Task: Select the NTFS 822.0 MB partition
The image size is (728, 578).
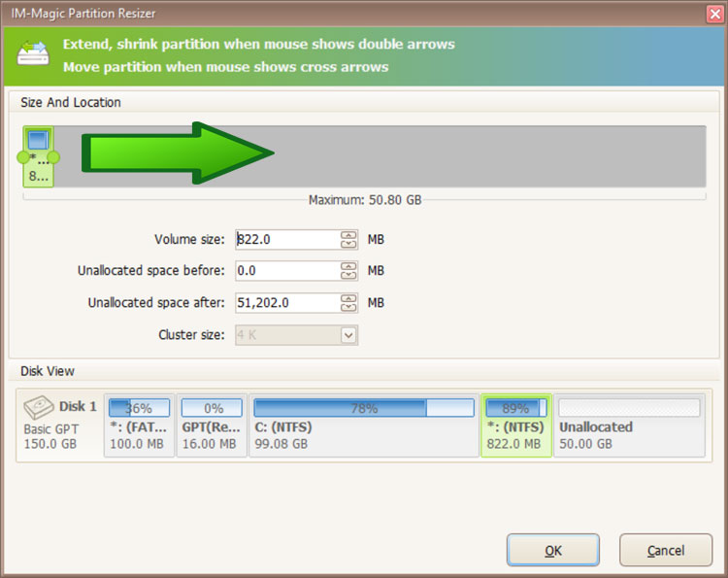Action: pos(515,425)
